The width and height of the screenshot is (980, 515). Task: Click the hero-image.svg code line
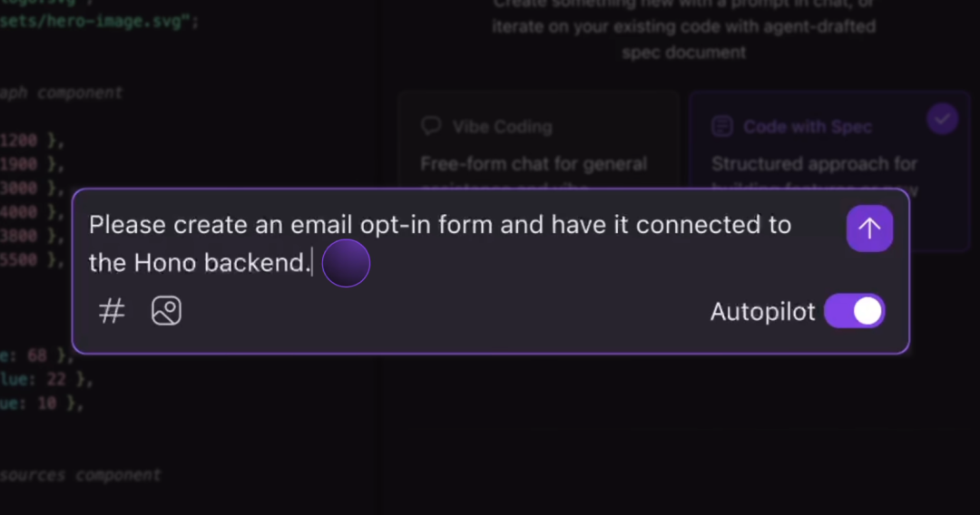(98, 21)
